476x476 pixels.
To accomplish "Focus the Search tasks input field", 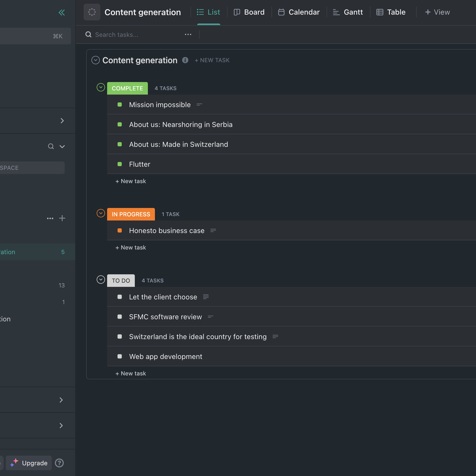I will (x=133, y=34).
